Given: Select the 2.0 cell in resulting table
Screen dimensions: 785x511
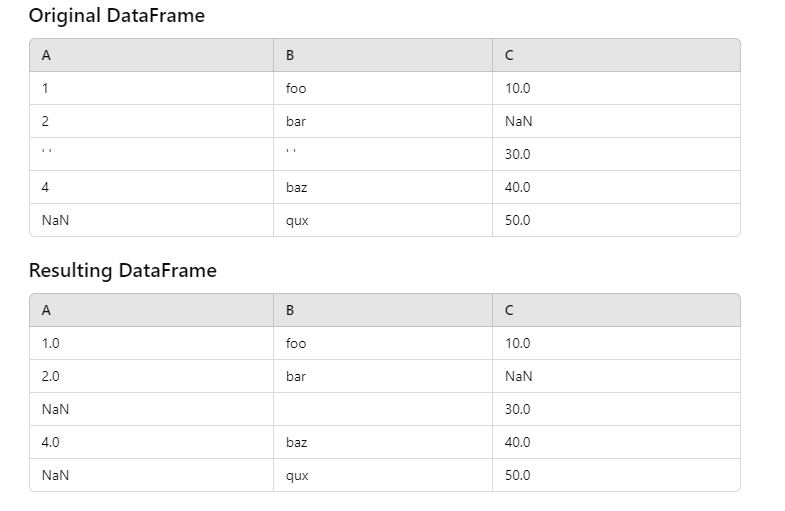Looking at the screenshot, I should click(51, 376).
